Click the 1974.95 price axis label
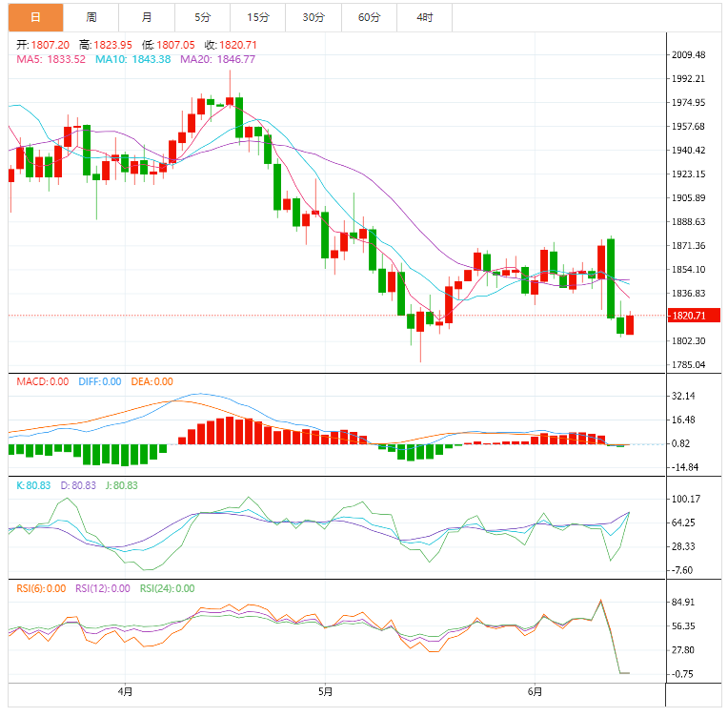This screenshot has width=728, height=717. [689, 103]
